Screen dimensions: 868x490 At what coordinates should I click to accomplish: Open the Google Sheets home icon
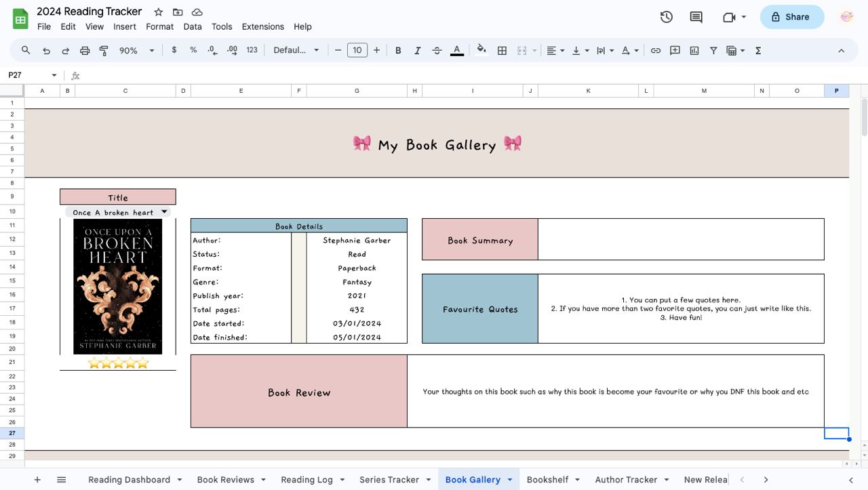pos(20,19)
